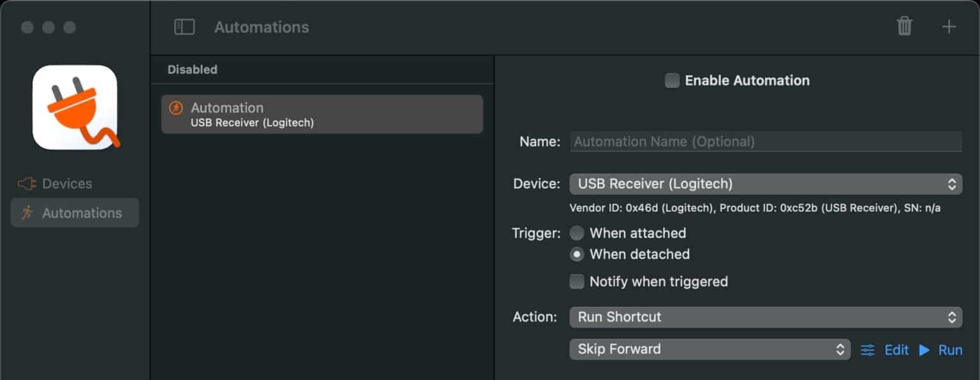This screenshot has height=380, width=980.
Task: Click the trash icon to delete automation
Action: (x=905, y=27)
